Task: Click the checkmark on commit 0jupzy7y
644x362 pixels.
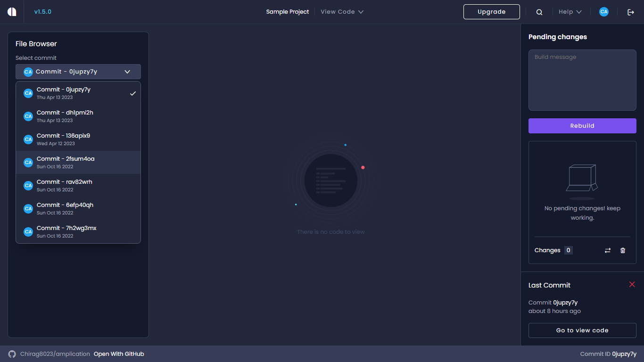Action: (133, 93)
